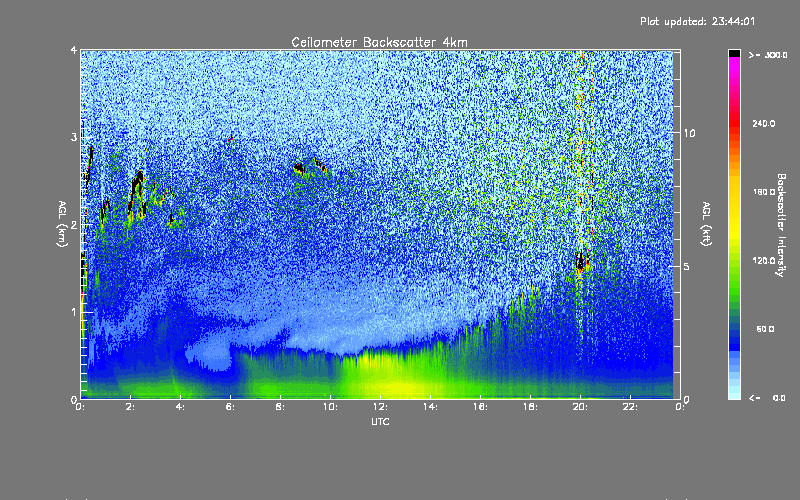The height and width of the screenshot is (500, 800).
Task: Click the 10 kft label on right axis
Action: tap(689, 133)
